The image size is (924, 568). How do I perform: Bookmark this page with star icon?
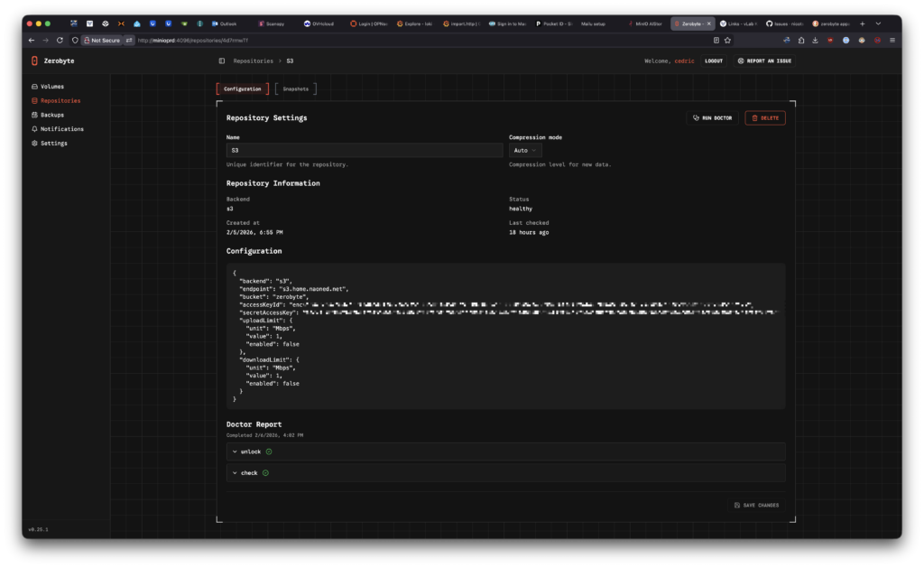point(727,41)
